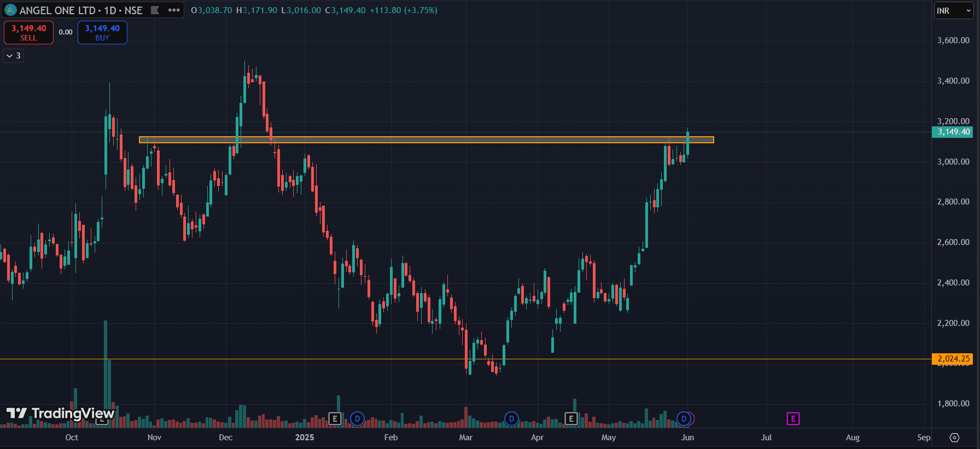Click the purple E upcoming earnings marker in July

tap(793, 419)
